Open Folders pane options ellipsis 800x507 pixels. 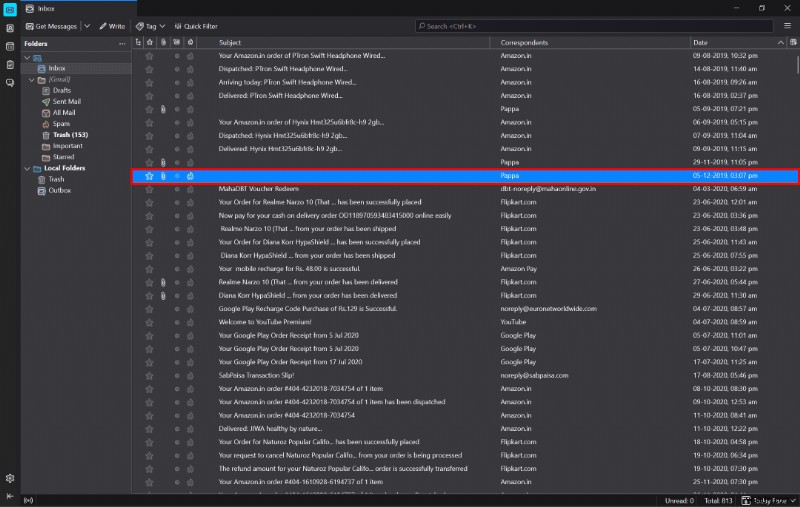pyautogui.click(x=122, y=44)
